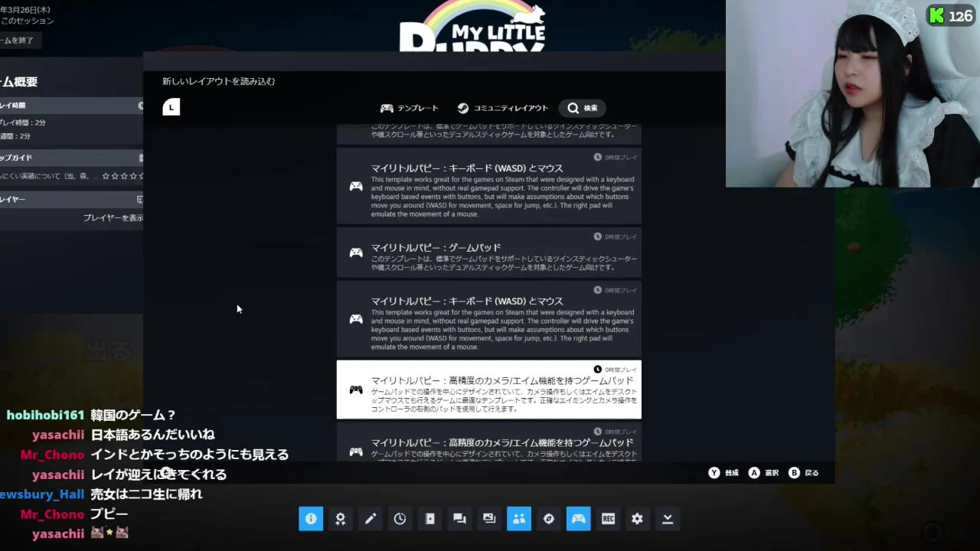Click the L bumper glyph icon
Screen dimensions: 980x551
171,107
